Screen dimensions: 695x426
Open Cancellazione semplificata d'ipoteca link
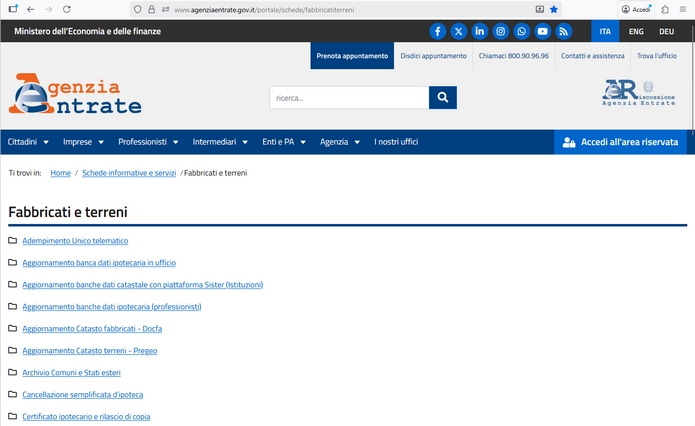click(x=83, y=395)
